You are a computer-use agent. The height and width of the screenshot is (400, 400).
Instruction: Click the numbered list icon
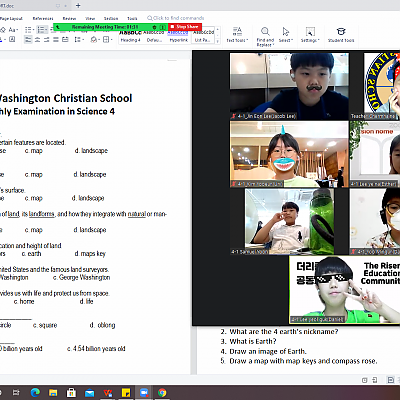(41, 30)
